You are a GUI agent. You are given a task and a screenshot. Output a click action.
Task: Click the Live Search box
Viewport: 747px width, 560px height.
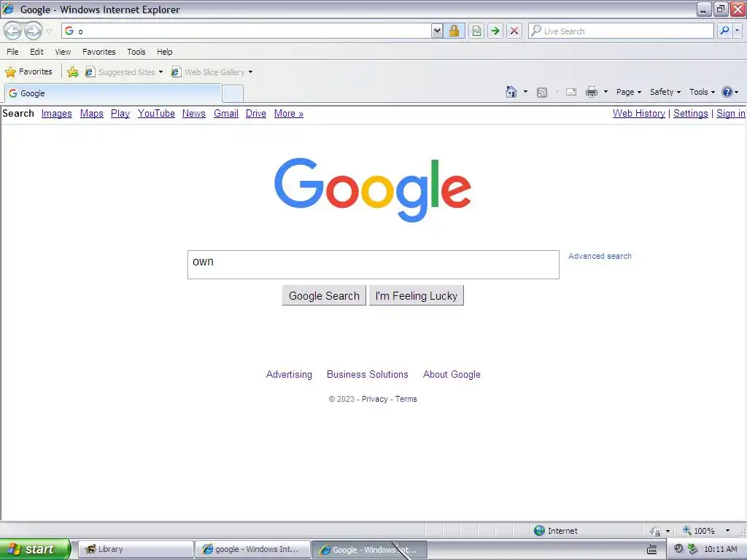(x=622, y=31)
